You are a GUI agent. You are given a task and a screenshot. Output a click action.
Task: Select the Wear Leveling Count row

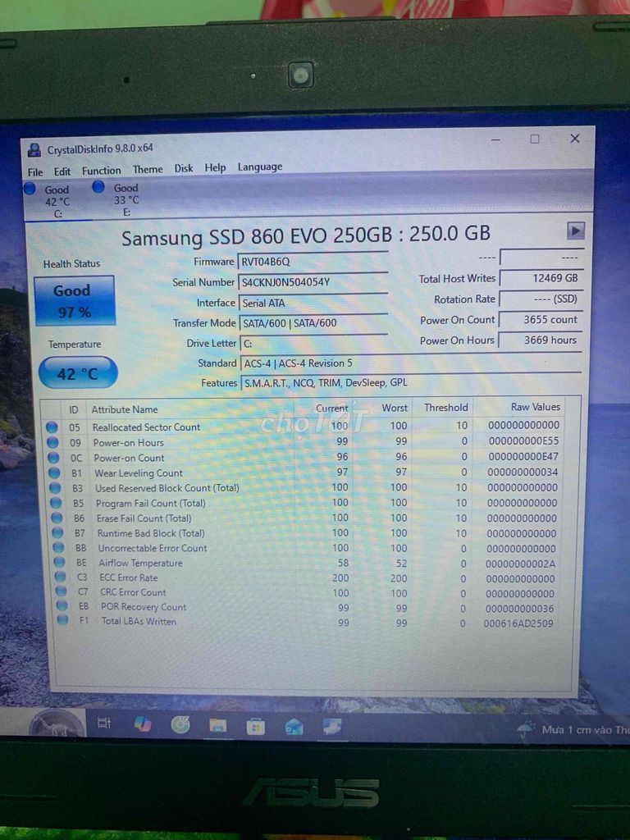tap(305, 472)
